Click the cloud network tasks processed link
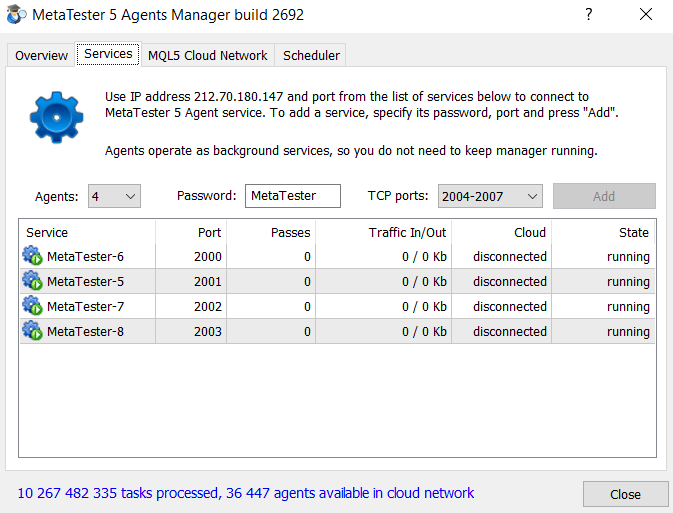 (x=246, y=493)
